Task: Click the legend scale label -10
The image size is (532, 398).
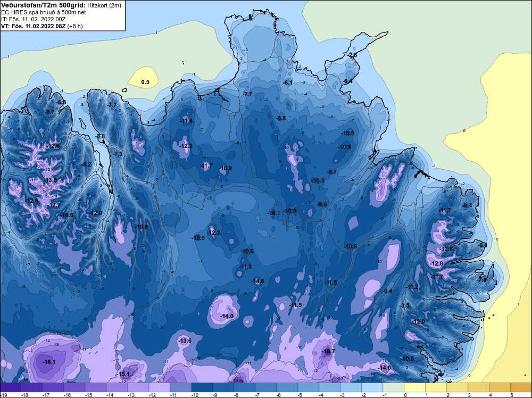Action: [x=194, y=395]
